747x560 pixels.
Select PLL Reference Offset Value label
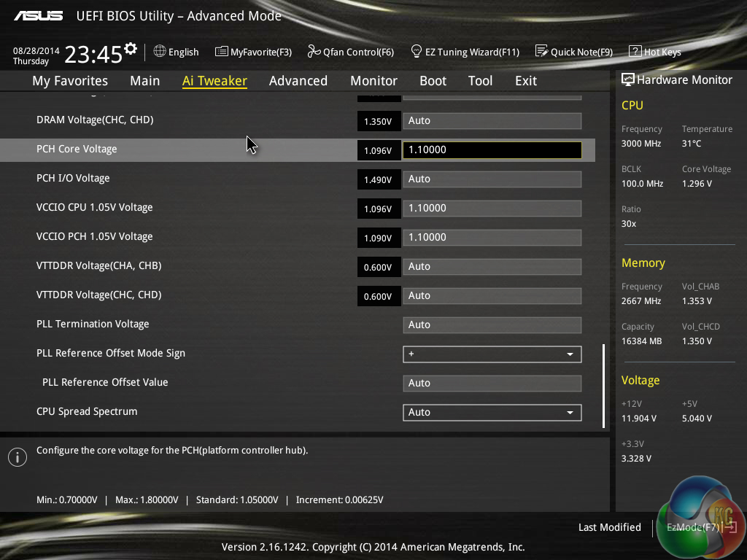pyautogui.click(x=105, y=382)
